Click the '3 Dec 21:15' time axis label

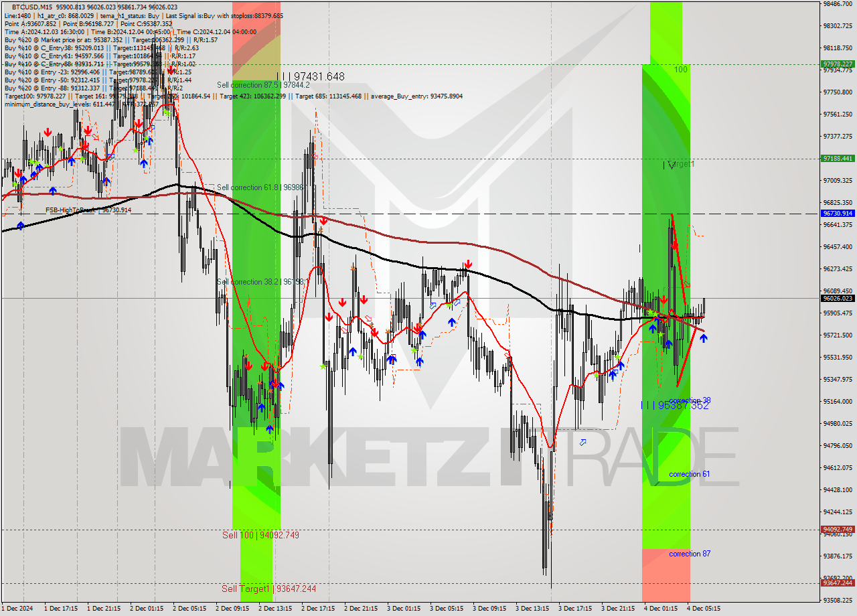pyautogui.click(x=617, y=609)
